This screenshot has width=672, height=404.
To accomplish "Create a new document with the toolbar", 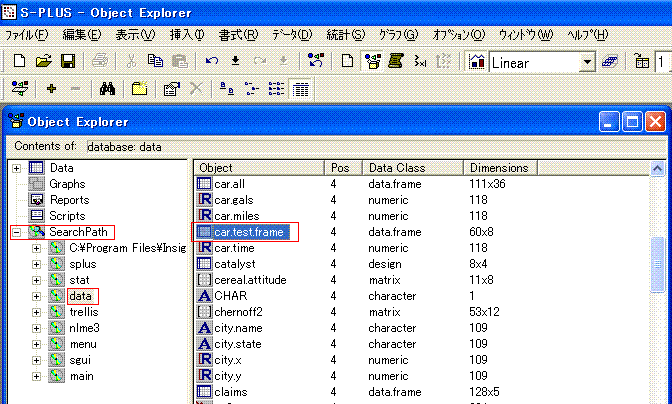I will 19,61.
